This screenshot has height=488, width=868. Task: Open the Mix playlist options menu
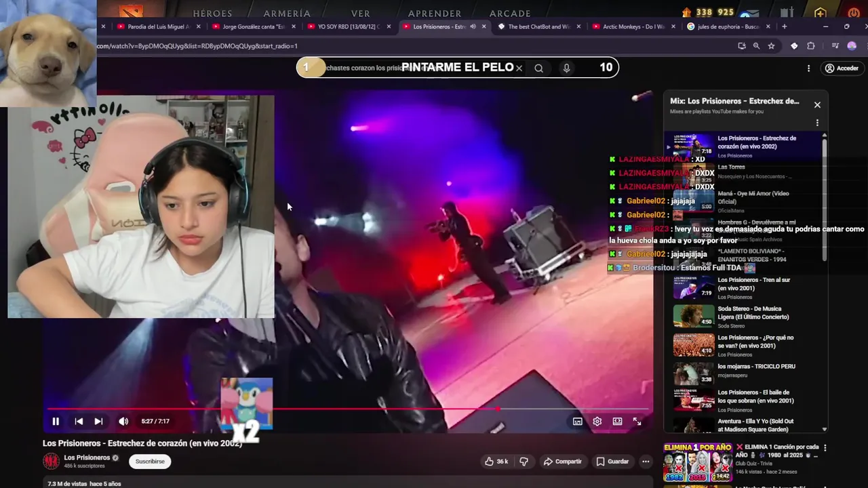[x=817, y=123]
